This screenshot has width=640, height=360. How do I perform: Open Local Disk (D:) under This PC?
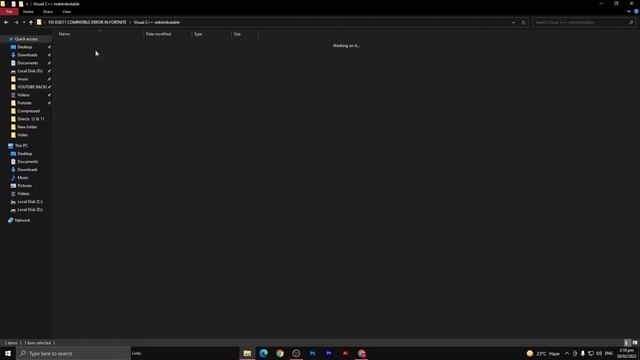(29, 210)
